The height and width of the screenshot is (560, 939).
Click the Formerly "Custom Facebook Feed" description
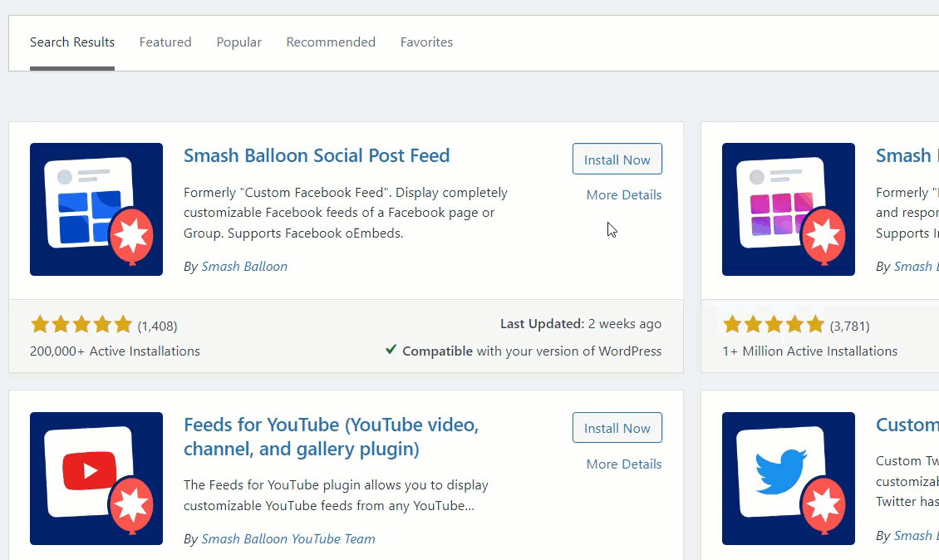tap(346, 213)
